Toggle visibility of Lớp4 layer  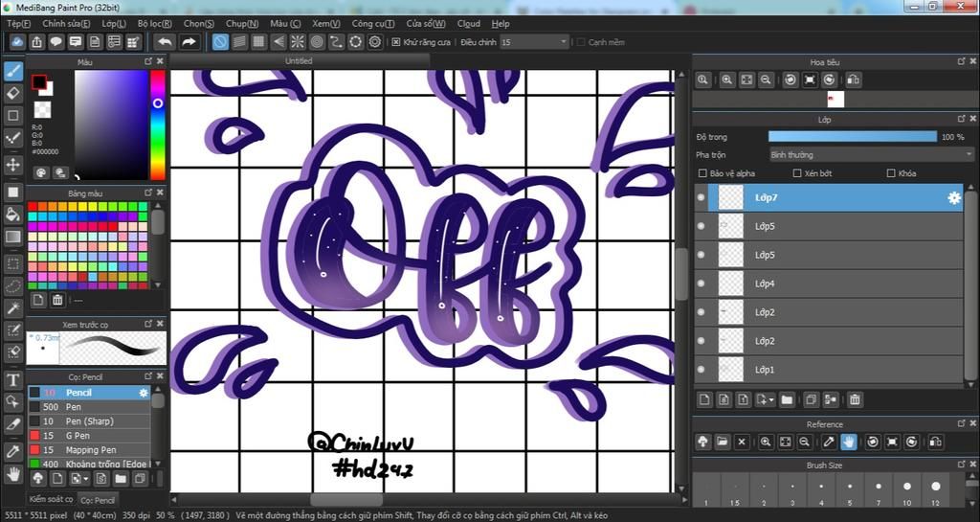(701, 284)
